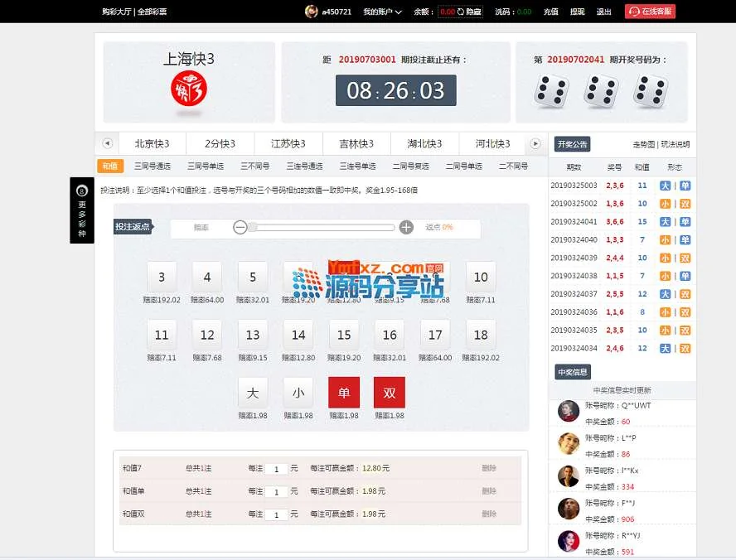Select the 三同号通选 play type tab
736x560 pixels.
(153, 167)
